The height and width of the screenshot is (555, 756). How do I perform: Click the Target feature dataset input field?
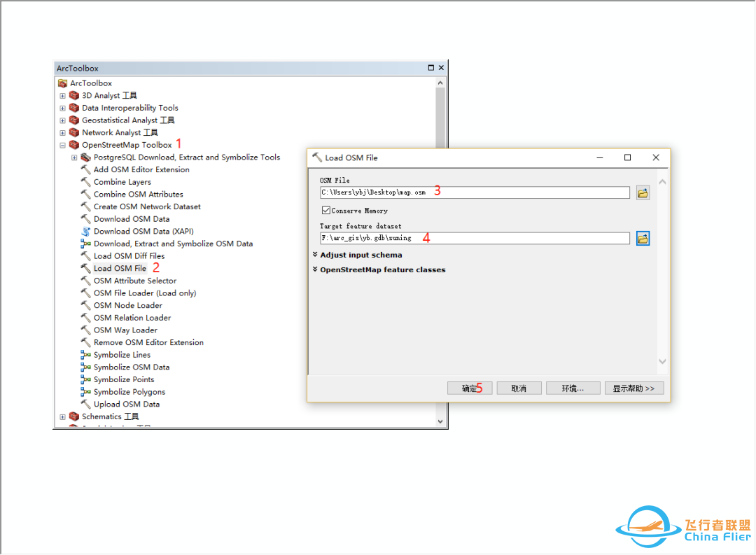click(x=475, y=238)
